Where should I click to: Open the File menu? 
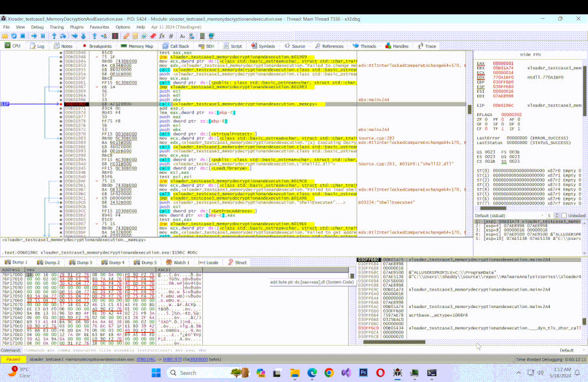click(x=6, y=27)
